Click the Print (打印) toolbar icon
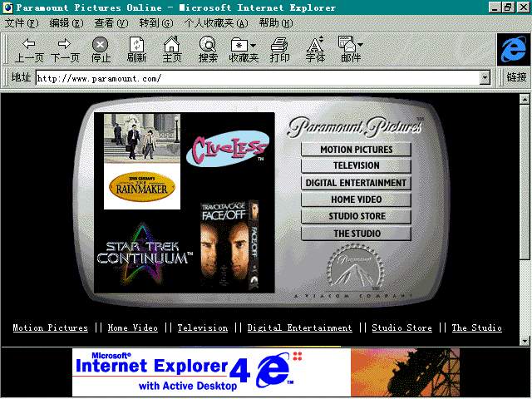 (x=280, y=44)
